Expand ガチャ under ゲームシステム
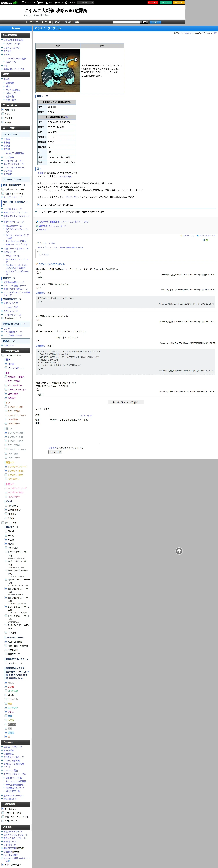Viewport: 218px width, 868px height. point(3,114)
